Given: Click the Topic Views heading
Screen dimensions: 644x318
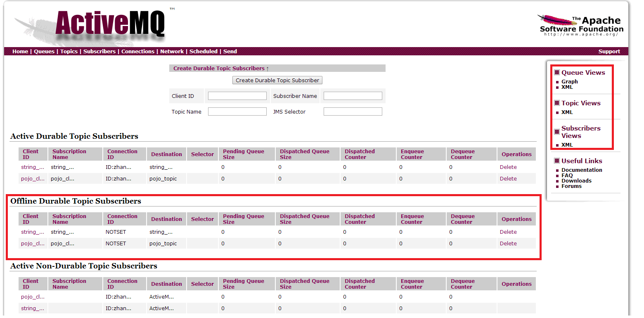Looking at the screenshot, I should click(x=581, y=103).
